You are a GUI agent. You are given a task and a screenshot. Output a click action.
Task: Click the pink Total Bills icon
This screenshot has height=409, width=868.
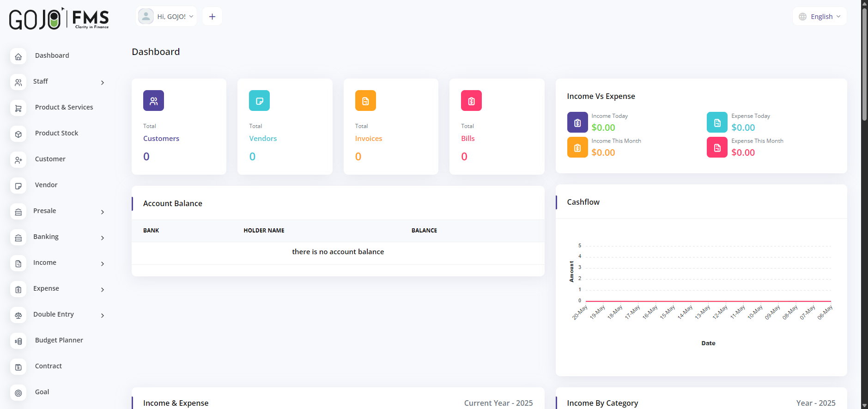tap(471, 101)
